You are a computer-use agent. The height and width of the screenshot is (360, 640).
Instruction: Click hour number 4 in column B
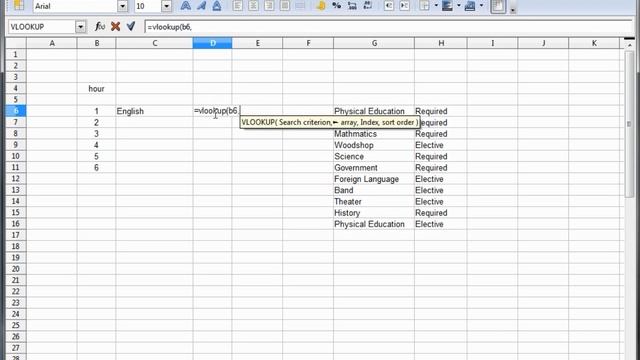(96, 145)
